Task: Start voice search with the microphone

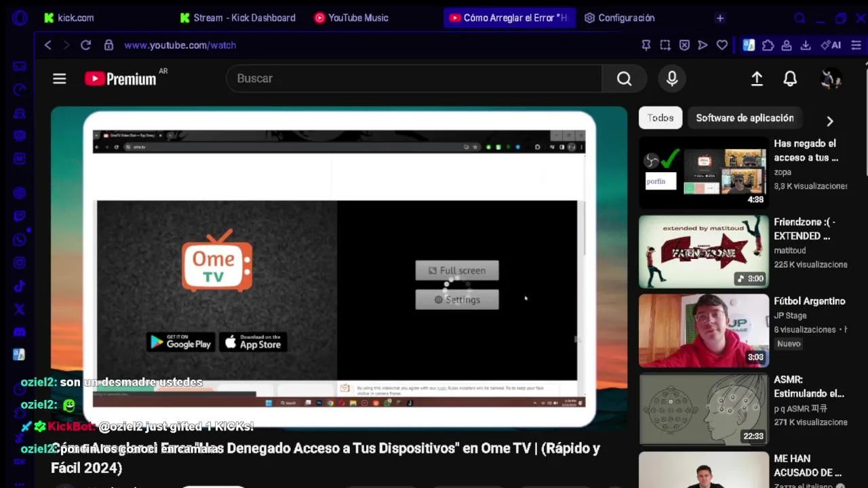Action: click(672, 79)
